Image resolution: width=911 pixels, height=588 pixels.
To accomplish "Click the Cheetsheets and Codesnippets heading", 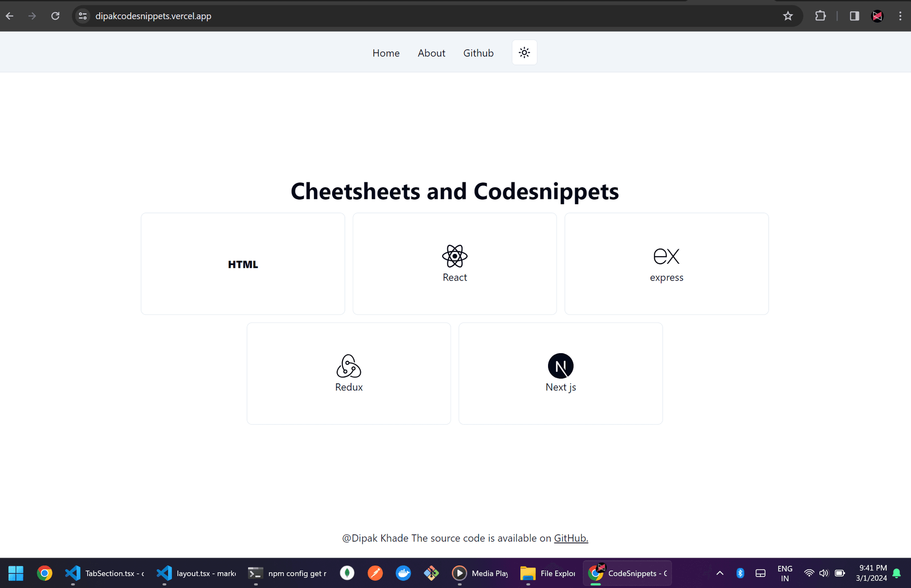I will point(455,191).
